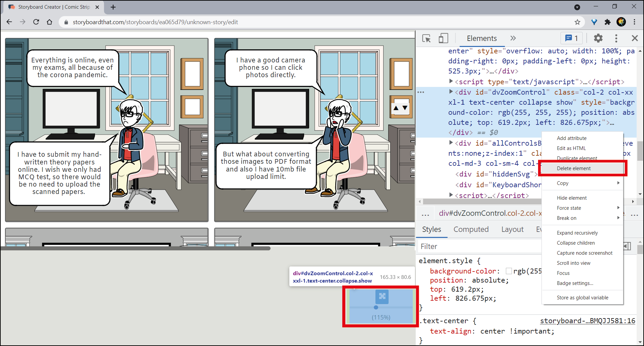Choose Expand recursively
The width and height of the screenshot is (644, 346).
point(577,233)
